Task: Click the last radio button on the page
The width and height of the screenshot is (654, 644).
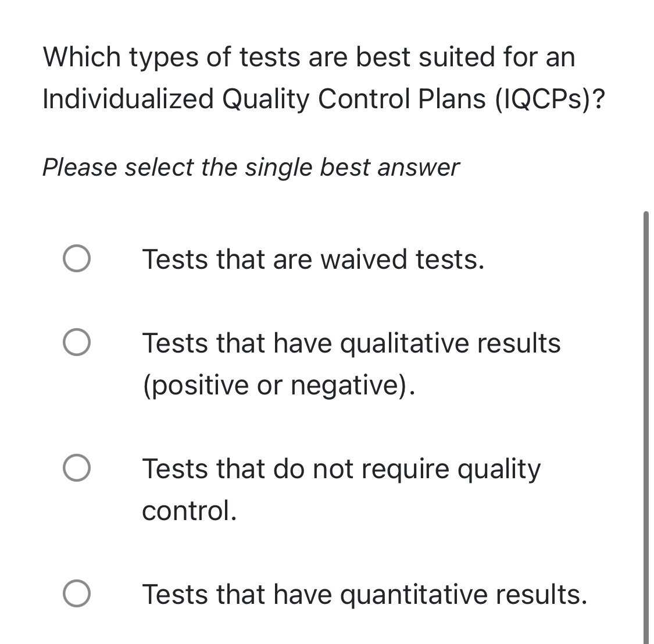Action: click(77, 593)
